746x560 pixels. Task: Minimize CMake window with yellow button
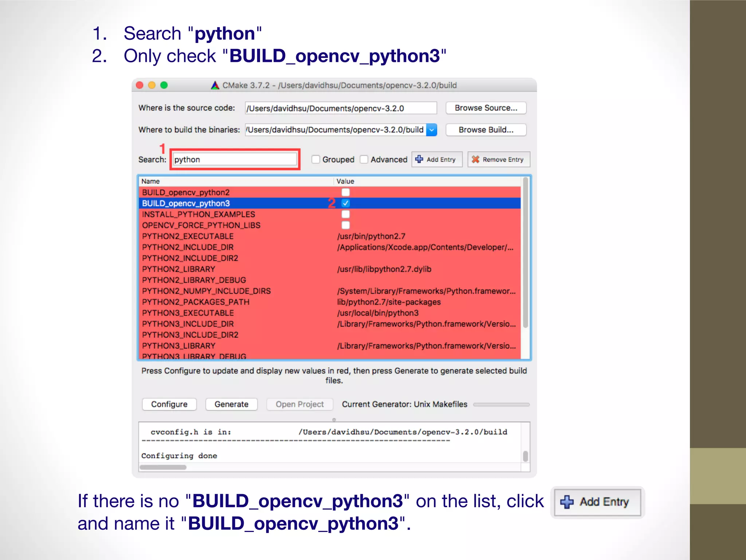pos(152,85)
